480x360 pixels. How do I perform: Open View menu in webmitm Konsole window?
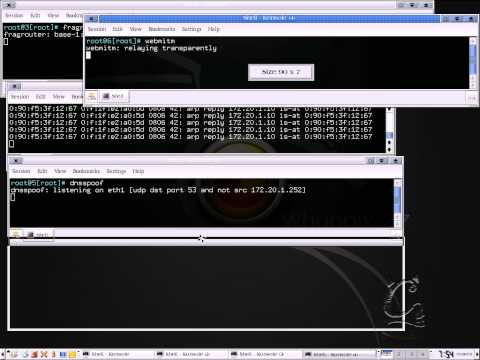click(x=135, y=29)
